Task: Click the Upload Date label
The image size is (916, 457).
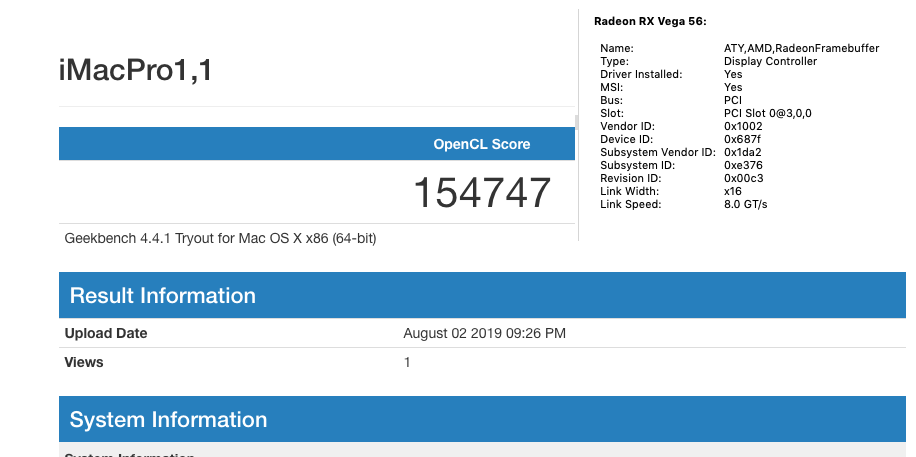Action: click(106, 333)
